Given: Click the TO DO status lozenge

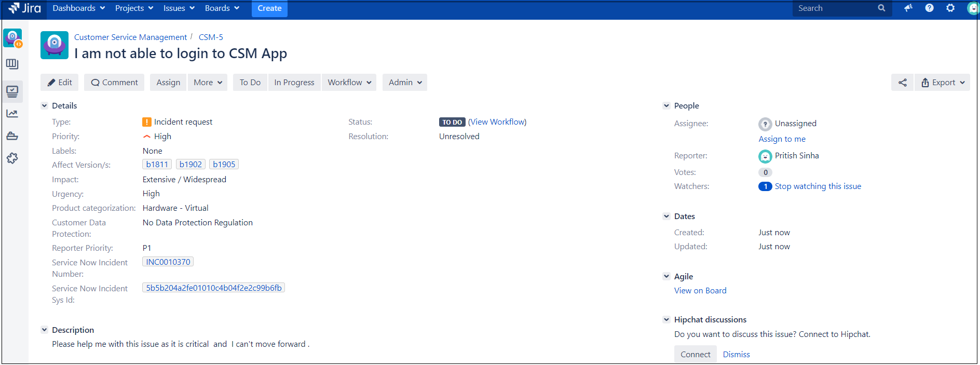Looking at the screenshot, I should tap(452, 122).
